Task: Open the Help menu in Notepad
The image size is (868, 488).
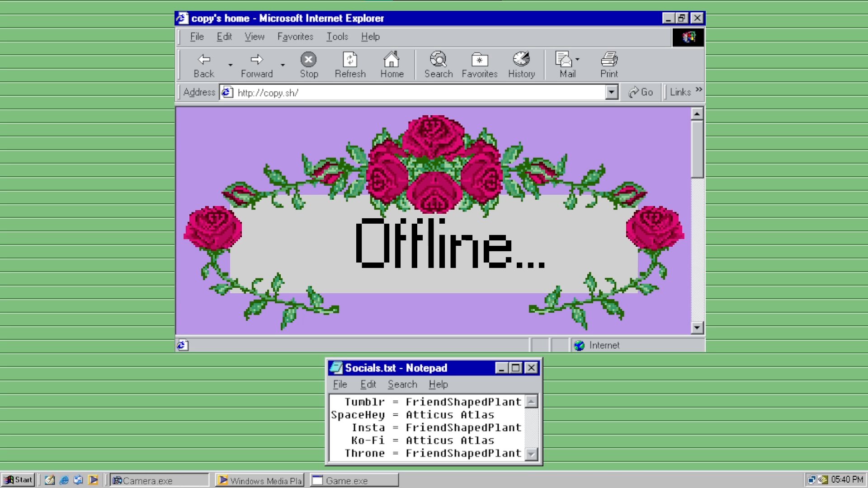Action: coord(438,385)
